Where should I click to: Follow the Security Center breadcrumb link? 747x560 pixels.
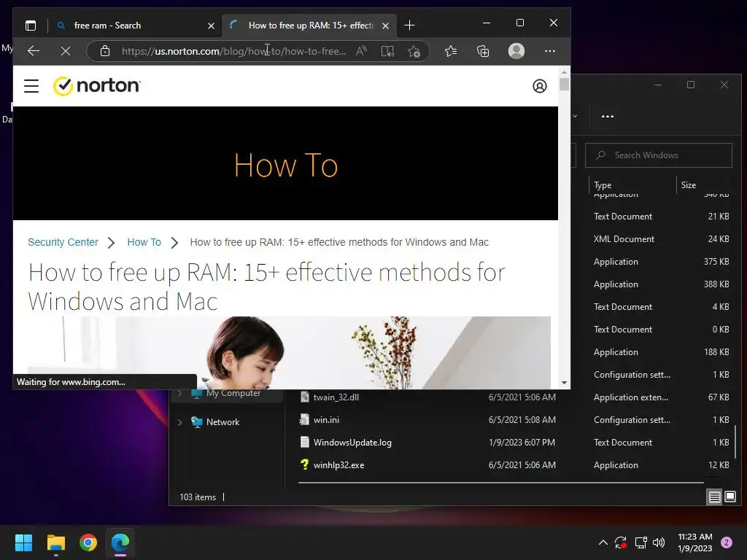63,242
